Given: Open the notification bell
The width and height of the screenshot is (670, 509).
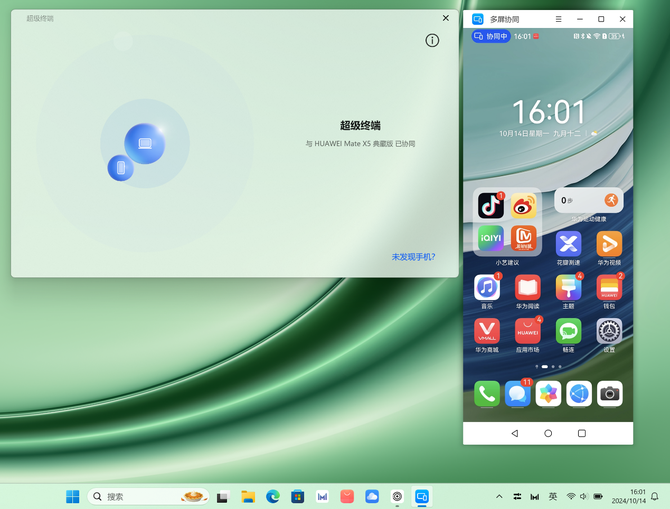Looking at the screenshot, I should [x=655, y=497].
